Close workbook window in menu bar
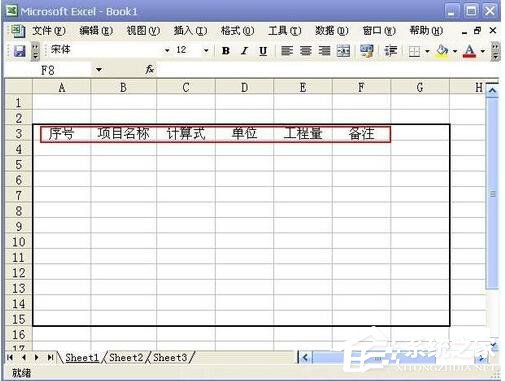Viewport: 505px width, 381px height. tap(493, 31)
